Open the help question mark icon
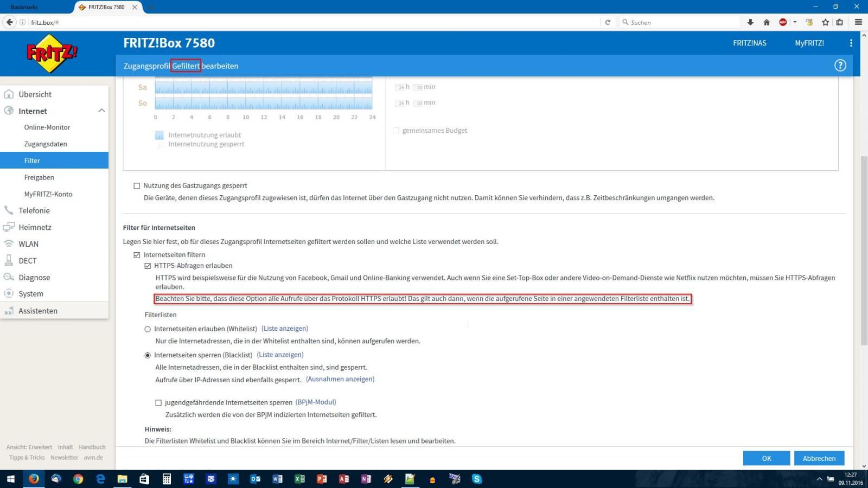The image size is (868, 488). pos(840,66)
